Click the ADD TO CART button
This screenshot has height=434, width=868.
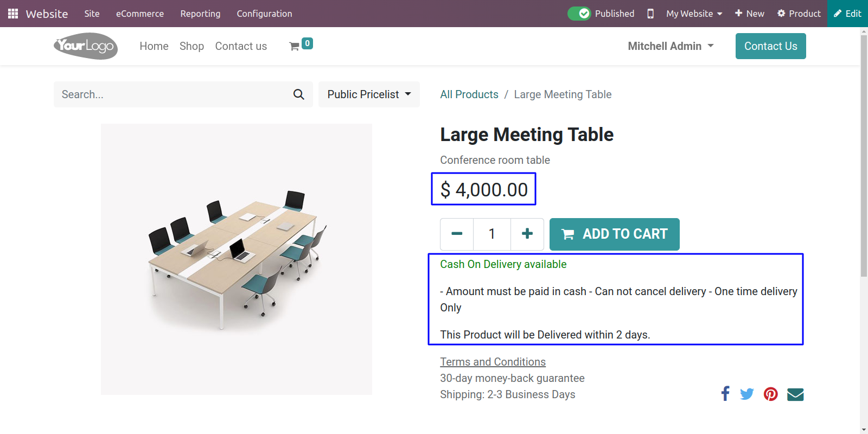[x=615, y=234]
